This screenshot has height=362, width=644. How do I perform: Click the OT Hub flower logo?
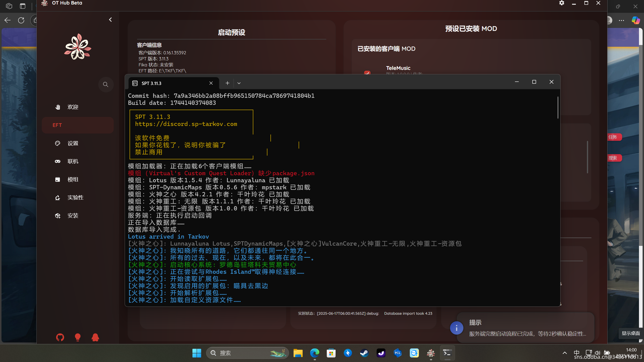pos(78,47)
